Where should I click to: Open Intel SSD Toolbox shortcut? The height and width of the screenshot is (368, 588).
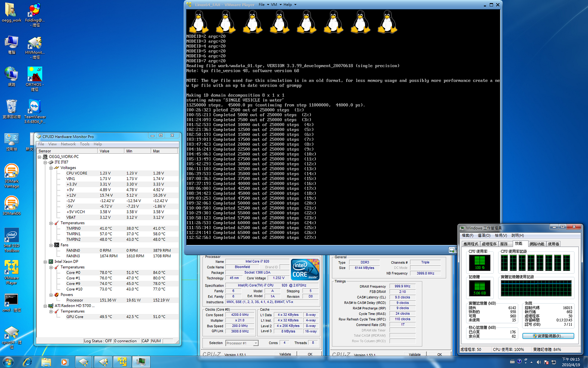[x=11, y=240]
